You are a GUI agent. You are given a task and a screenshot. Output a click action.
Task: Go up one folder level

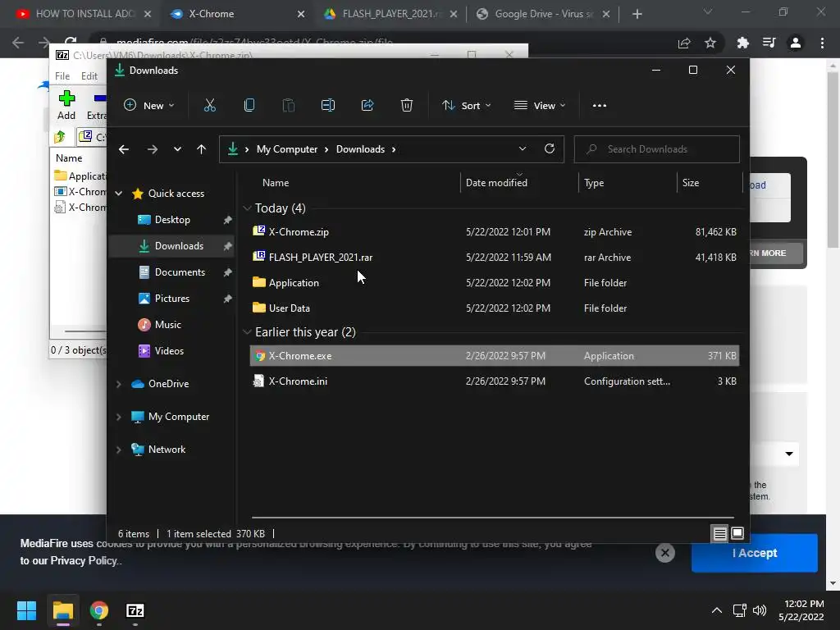coord(202,149)
